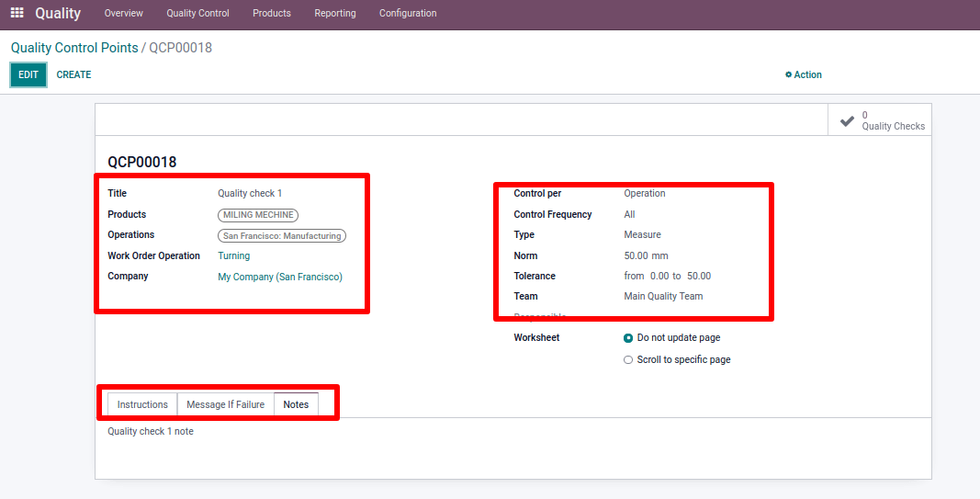Click the Action gear icon

tap(788, 75)
